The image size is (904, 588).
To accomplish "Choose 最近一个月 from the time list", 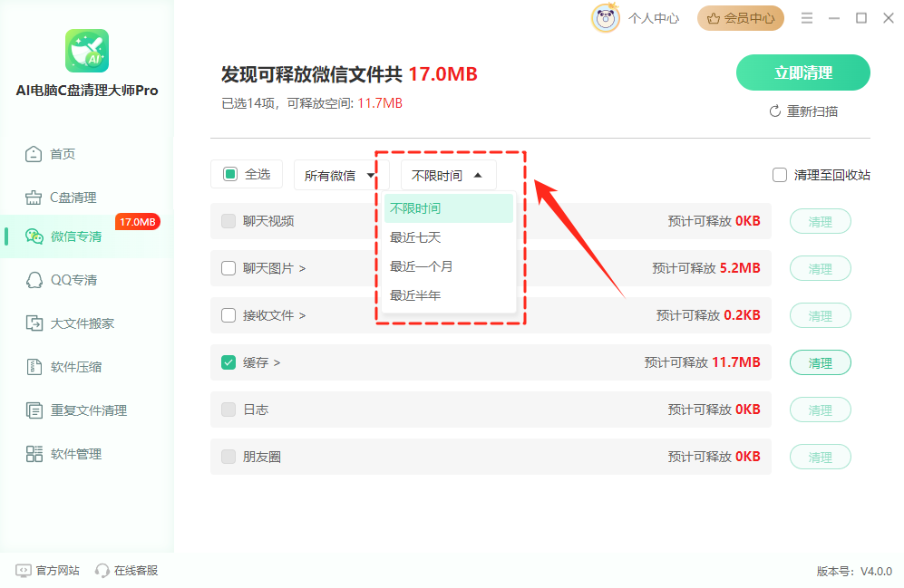I will pyautogui.click(x=449, y=266).
